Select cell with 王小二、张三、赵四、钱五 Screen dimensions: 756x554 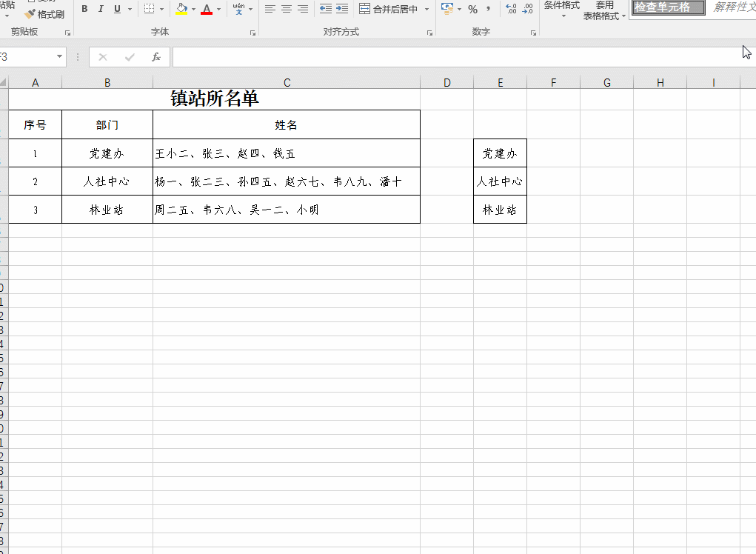(x=287, y=153)
